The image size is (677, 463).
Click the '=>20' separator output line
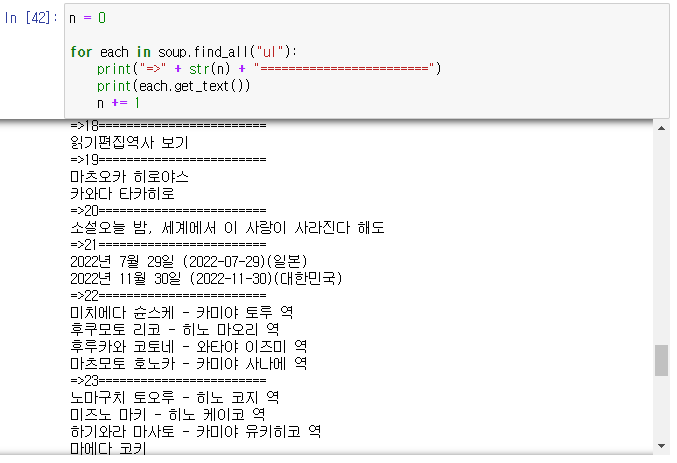[x=168, y=210]
